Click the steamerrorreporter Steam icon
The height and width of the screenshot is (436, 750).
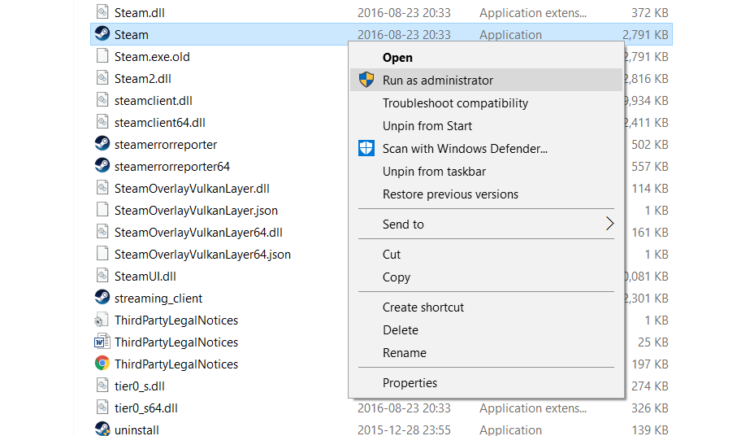pos(102,144)
